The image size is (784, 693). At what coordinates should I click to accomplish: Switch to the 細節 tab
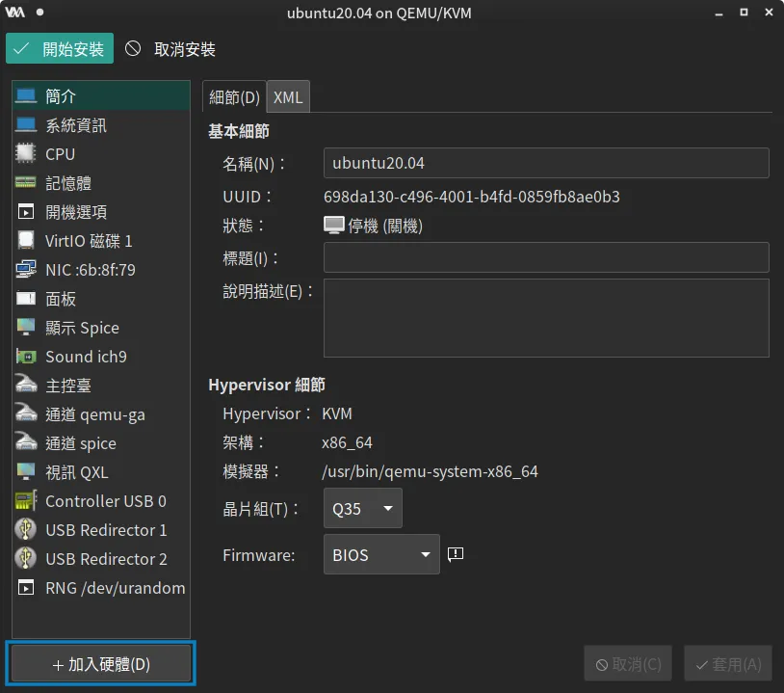pyautogui.click(x=234, y=97)
